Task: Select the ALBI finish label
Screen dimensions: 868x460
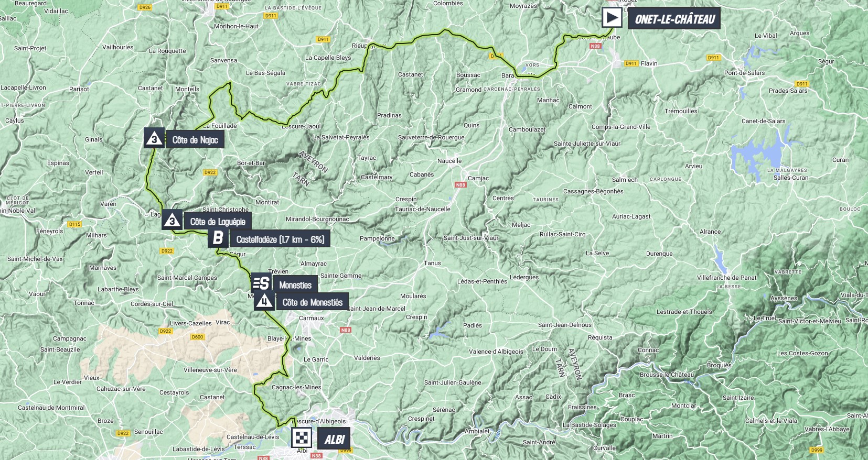Action: 334,439
